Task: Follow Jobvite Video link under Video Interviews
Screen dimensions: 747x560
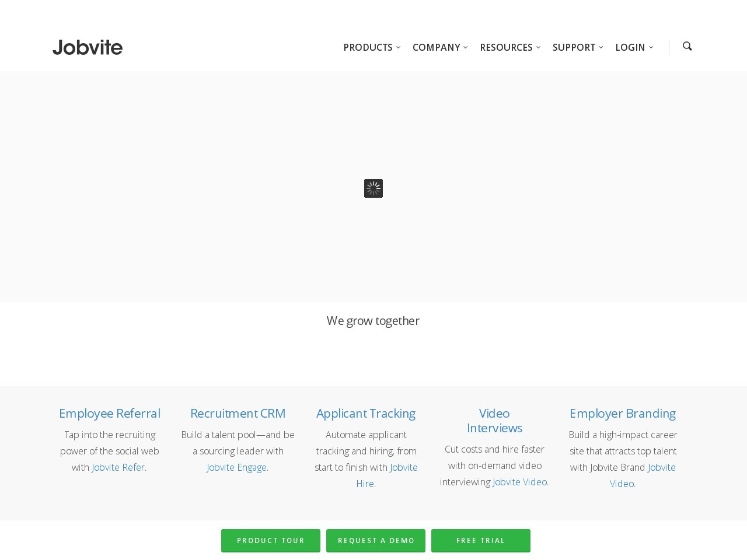Action: point(521,482)
